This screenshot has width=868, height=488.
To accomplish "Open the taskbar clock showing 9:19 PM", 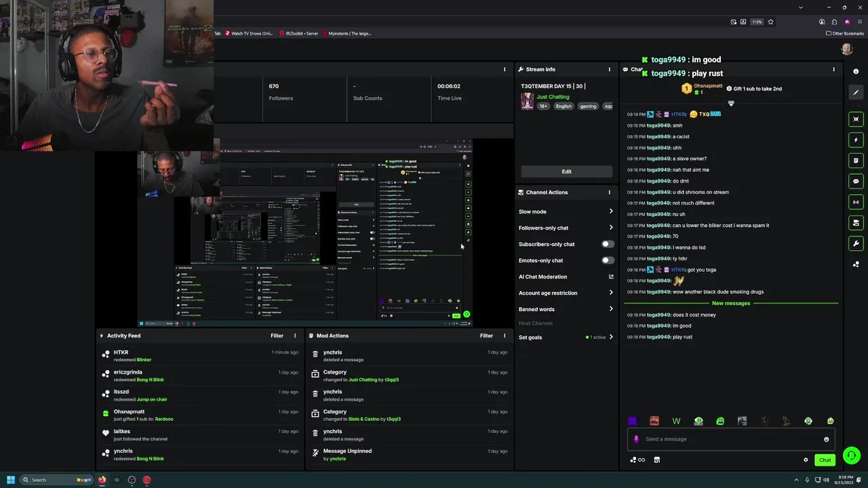I will tap(844, 480).
